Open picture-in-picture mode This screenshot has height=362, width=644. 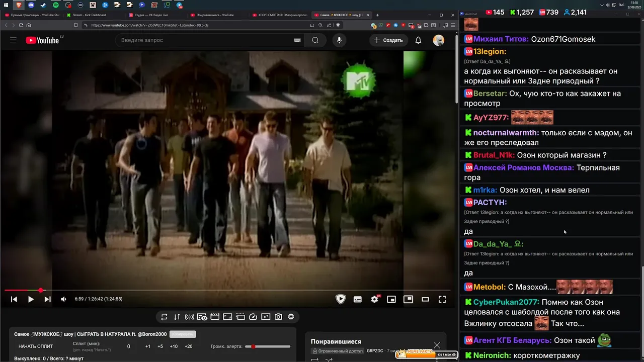(x=409, y=299)
